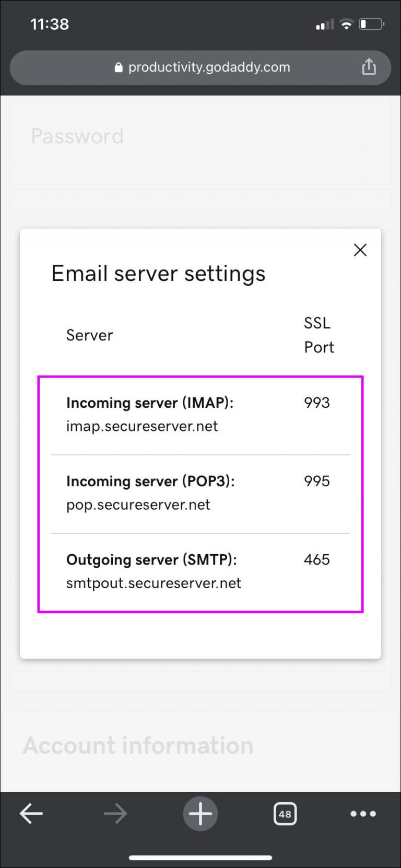
Task: Tap the pop.secureserver.net server entry
Action: [138, 505]
